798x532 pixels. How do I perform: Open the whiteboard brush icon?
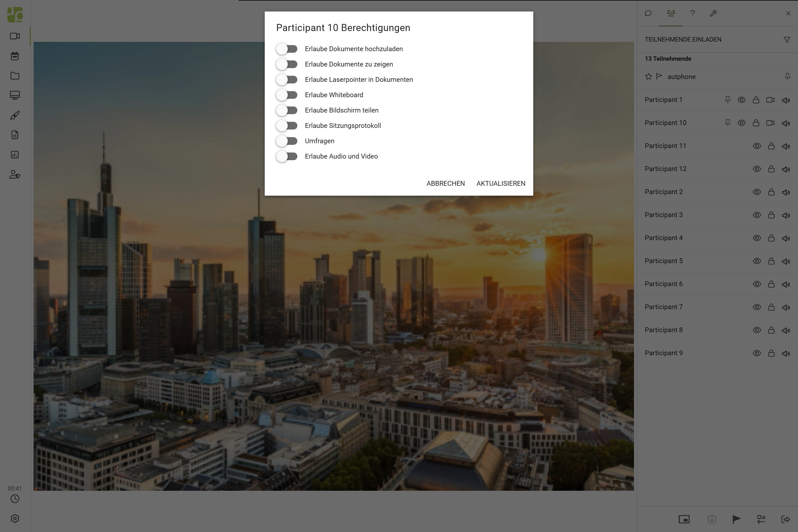15,115
